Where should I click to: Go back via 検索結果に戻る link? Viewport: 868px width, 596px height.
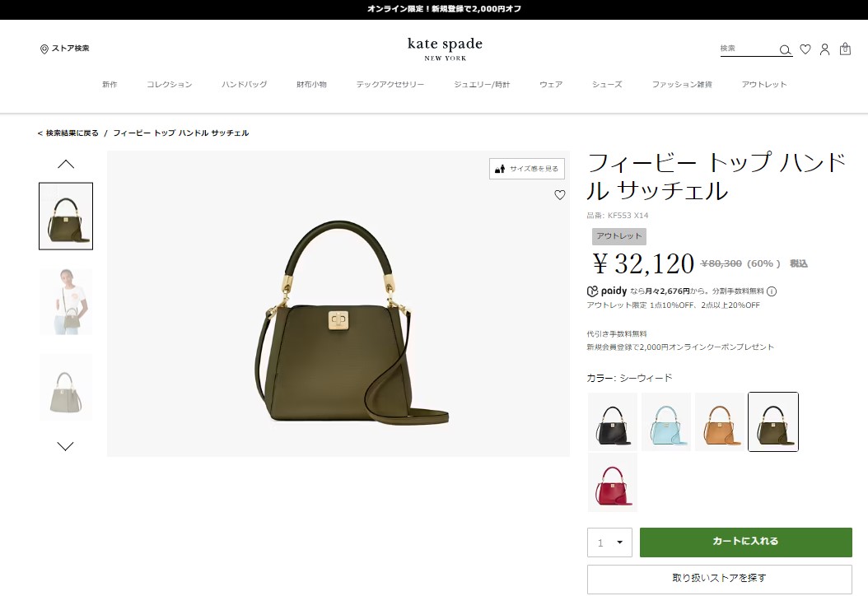[x=68, y=133]
